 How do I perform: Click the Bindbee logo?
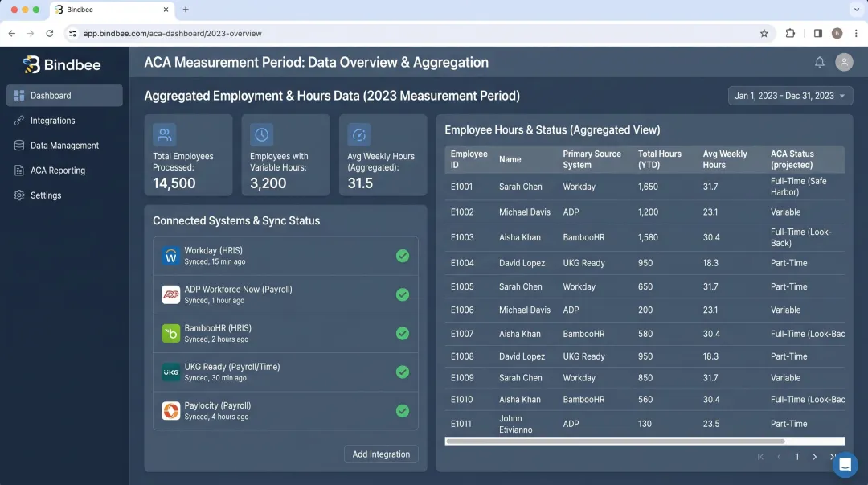tap(61, 65)
